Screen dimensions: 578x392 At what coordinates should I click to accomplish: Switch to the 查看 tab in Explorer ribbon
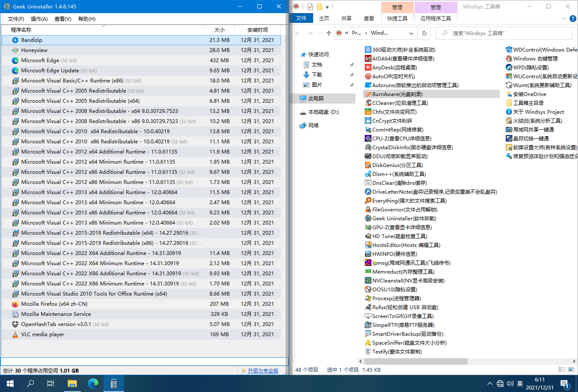coord(369,19)
